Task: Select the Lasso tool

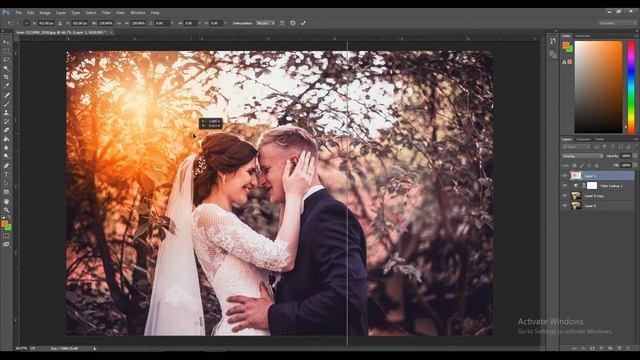Action: point(6,60)
